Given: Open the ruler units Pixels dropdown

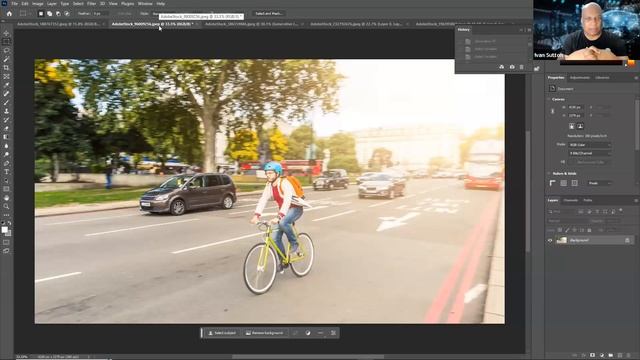Looking at the screenshot, I should point(600,183).
